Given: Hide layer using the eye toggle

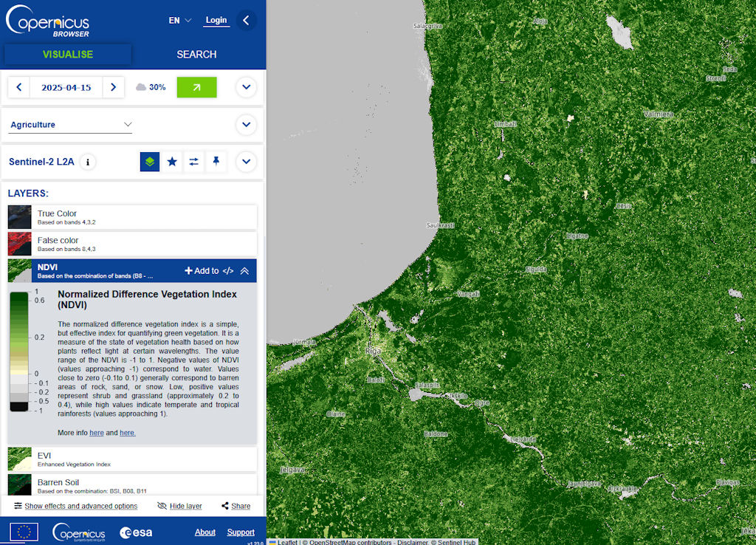Looking at the screenshot, I should point(179,506).
